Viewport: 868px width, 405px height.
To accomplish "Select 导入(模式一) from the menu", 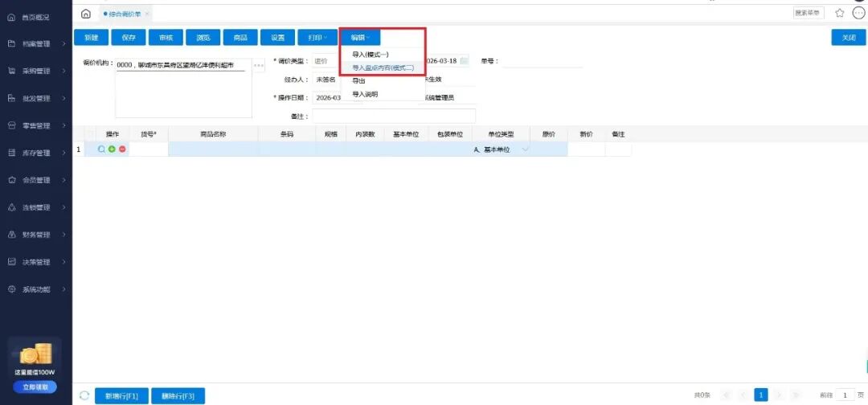I will tap(371, 55).
